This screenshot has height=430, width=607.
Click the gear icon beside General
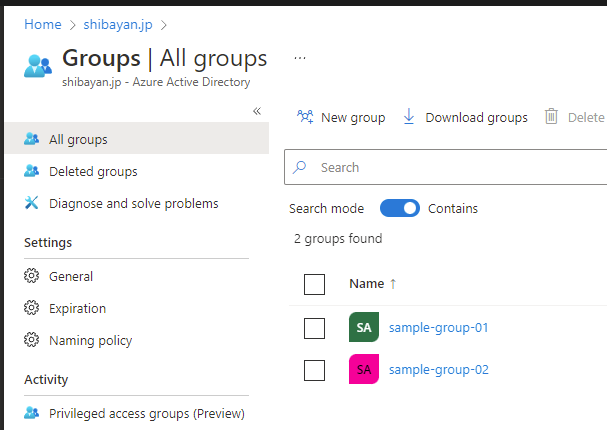coord(31,276)
